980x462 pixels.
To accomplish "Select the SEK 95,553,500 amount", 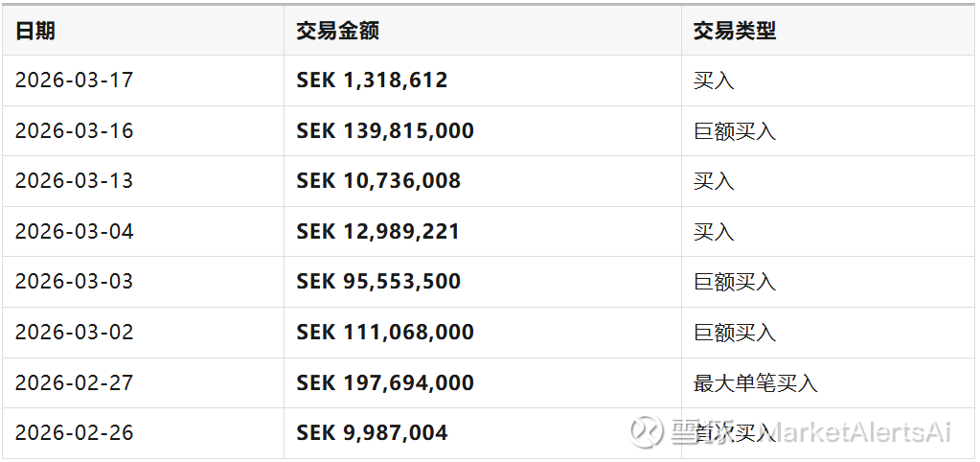I will (378, 282).
